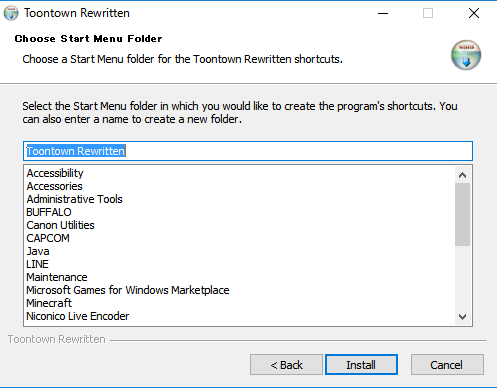Image resolution: width=497 pixels, height=388 pixels.
Task: Click the Install button
Action: coord(361,365)
